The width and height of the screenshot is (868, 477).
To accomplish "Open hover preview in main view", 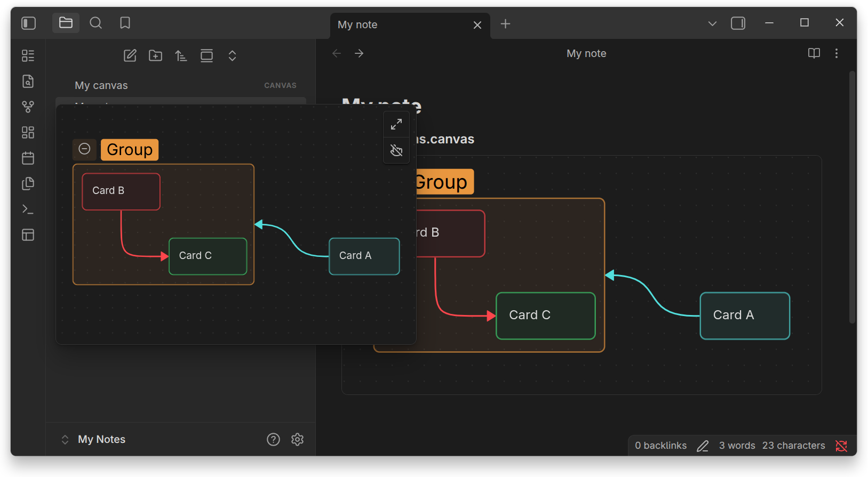I will pyautogui.click(x=396, y=125).
